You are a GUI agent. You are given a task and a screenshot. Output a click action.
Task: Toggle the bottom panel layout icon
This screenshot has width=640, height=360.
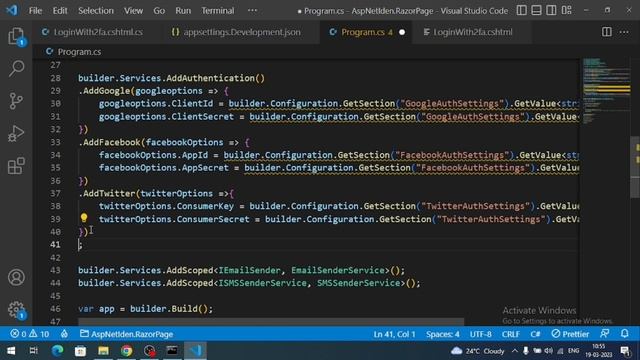536,10
